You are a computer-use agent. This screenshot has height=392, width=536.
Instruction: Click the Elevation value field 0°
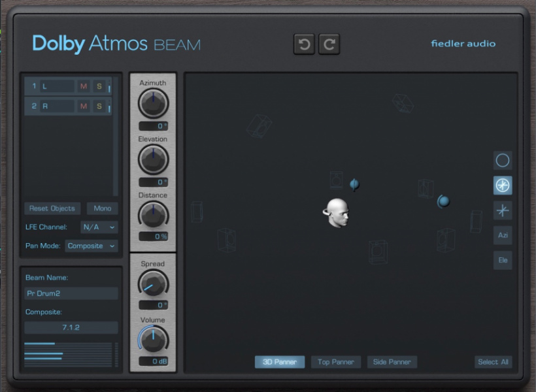point(153,182)
